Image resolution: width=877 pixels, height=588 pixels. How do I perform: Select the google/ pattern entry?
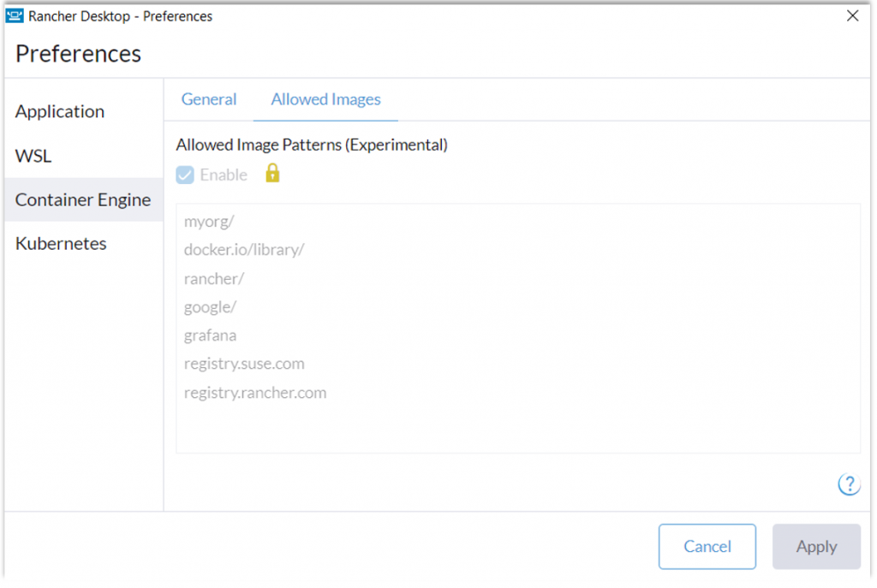point(210,307)
